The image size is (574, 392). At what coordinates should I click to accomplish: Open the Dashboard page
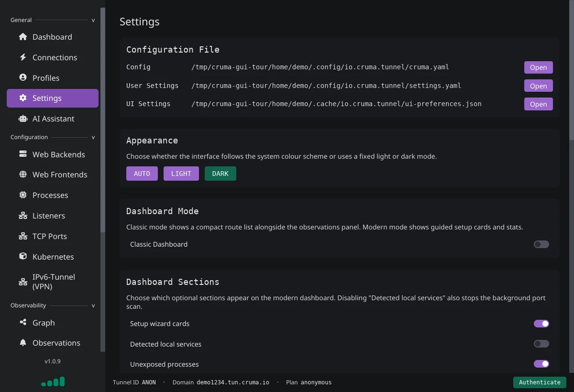[x=53, y=37]
